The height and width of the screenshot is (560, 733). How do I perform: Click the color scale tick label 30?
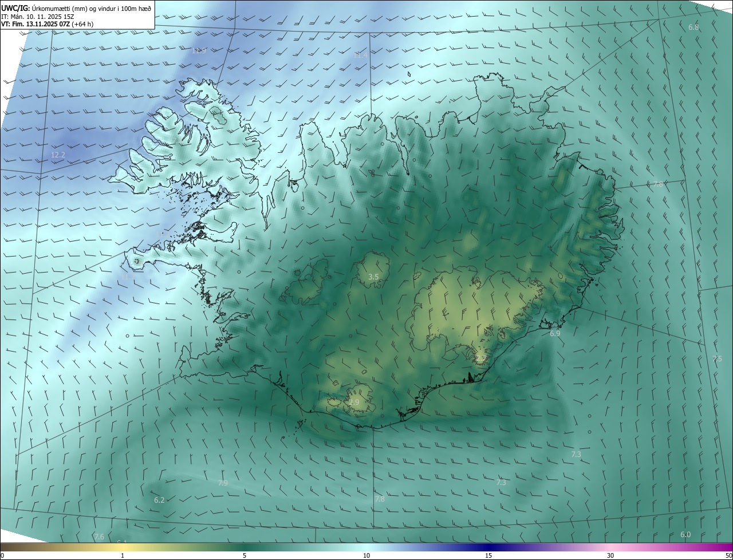(610, 555)
